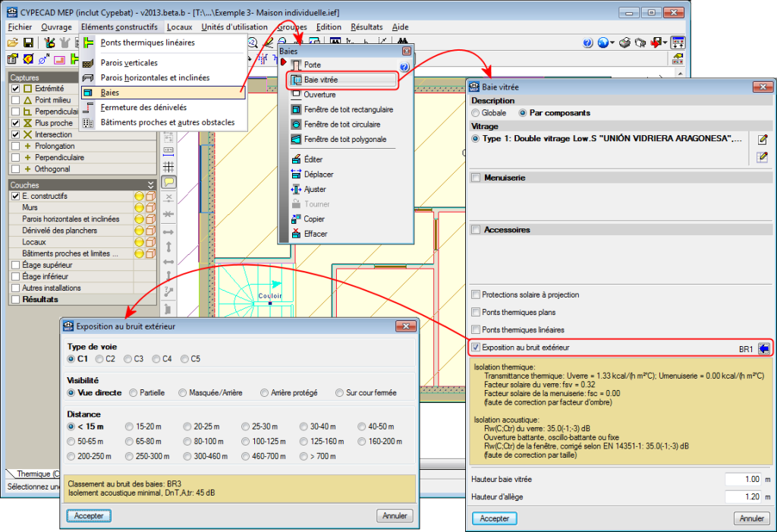The height and width of the screenshot is (532, 777).
Task: Click the Déplacer tool in Baies panel
Action: (x=319, y=175)
